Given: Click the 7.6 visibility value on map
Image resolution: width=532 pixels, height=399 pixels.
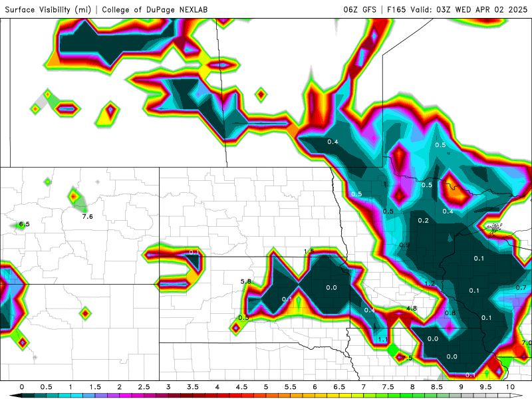Looking at the screenshot, I should point(88,217).
